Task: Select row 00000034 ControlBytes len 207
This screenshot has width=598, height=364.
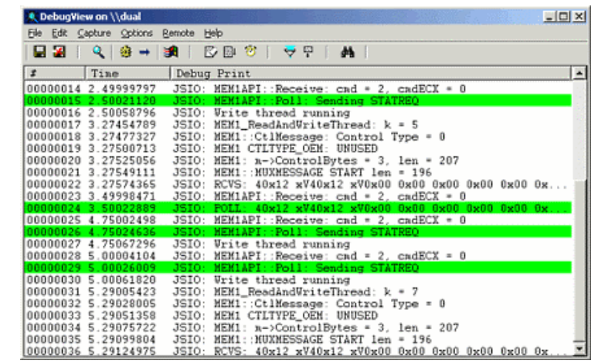Action: tap(298, 328)
